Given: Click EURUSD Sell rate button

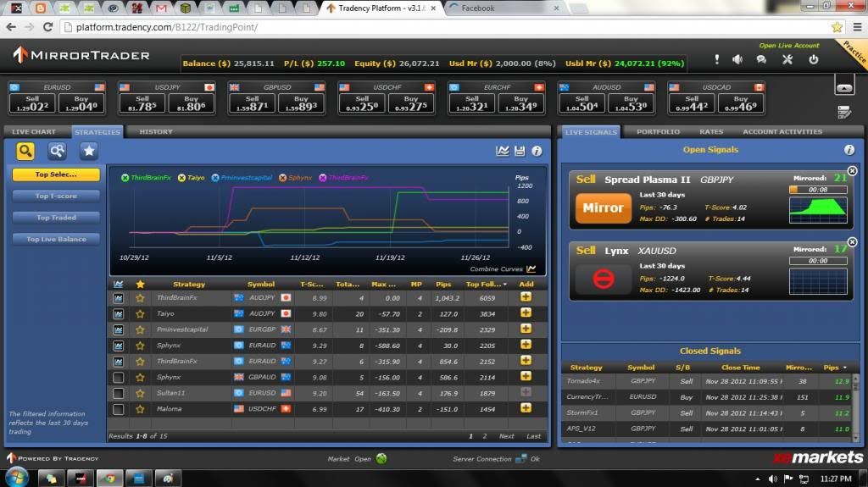Looking at the screenshot, I should coord(32,103).
